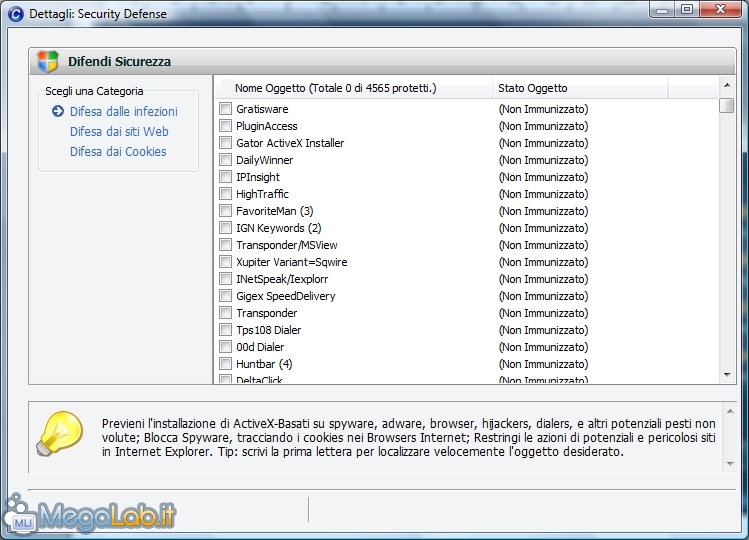Check the Gigex SpeedDelivery checkbox
749x540 pixels.
pos(225,296)
